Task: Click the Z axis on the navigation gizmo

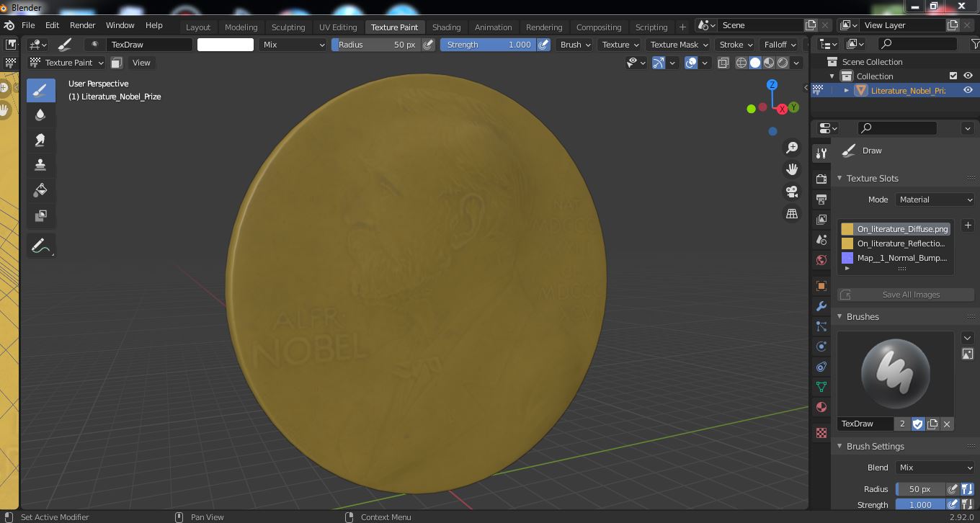Action: 772,85
